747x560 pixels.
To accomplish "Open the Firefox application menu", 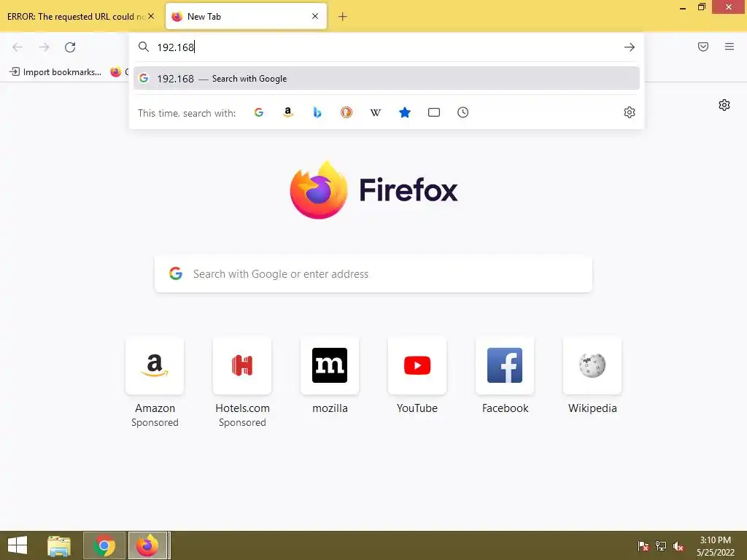I will click(x=729, y=47).
